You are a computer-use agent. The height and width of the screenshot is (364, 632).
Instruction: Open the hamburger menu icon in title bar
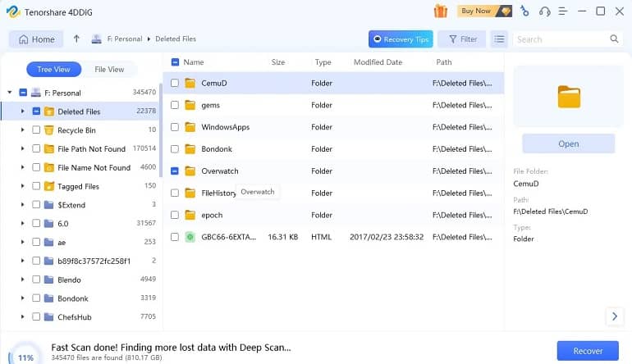(563, 11)
